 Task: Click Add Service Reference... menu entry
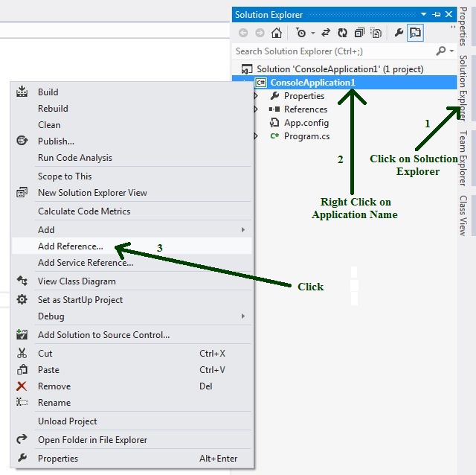[x=132, y=263]
